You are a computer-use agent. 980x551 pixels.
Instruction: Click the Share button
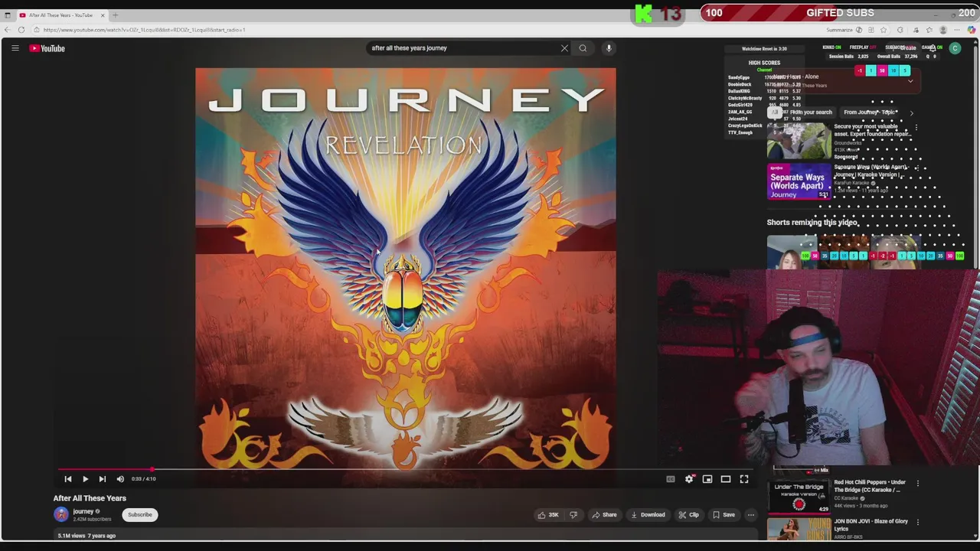tap(604, 515)
